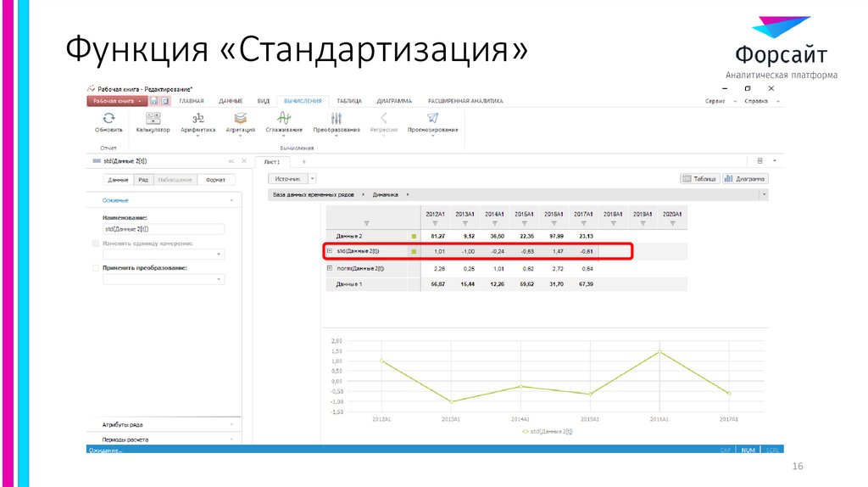Collapse the Основные section
868x487 pixels.
click(164, 200)
